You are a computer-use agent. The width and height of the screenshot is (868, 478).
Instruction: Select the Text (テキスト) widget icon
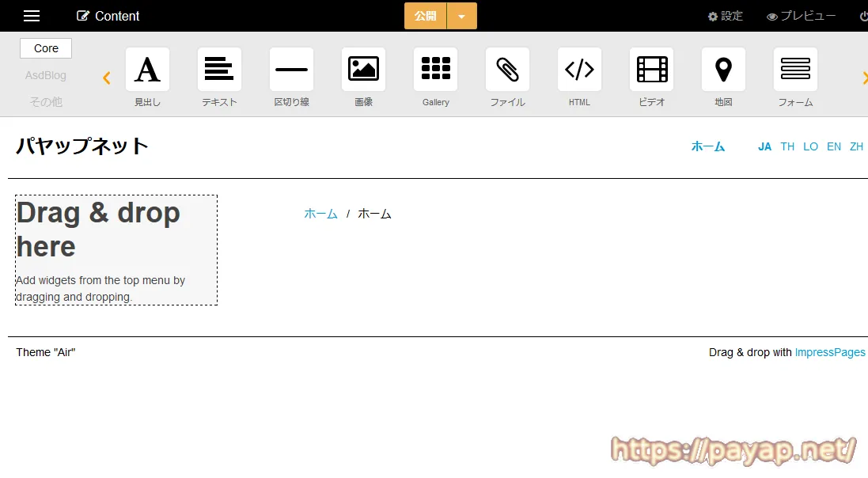point(219,70)
